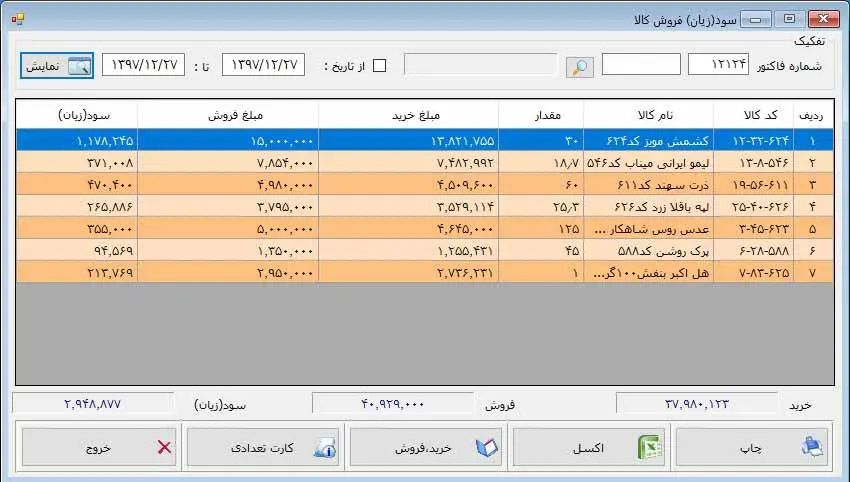The image size is (850, 482).
Task: Close the سود(زیان) فروش کالا window
Action: coord(823,20)
